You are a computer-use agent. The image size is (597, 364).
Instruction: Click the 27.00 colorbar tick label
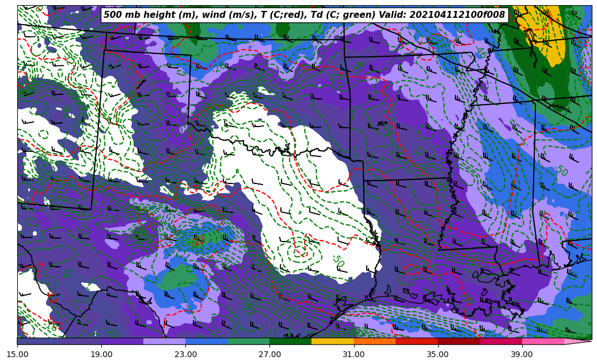click(x=269, y=354)
